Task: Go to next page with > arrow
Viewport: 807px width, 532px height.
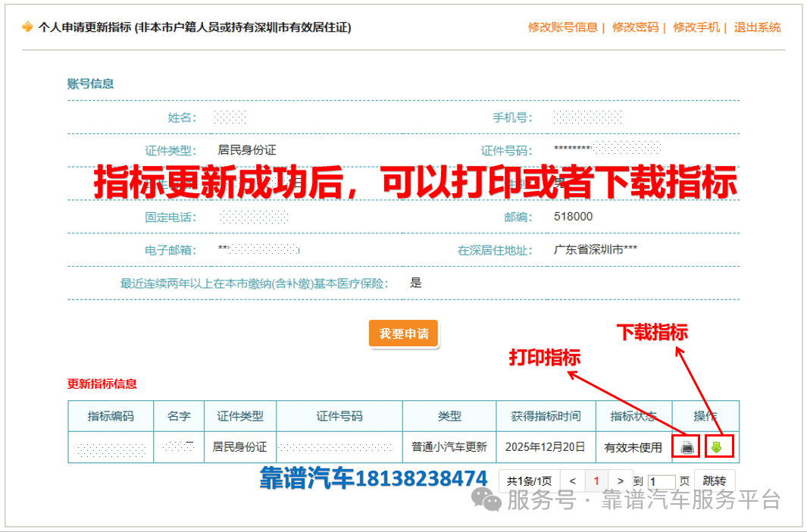Action: 621,480
